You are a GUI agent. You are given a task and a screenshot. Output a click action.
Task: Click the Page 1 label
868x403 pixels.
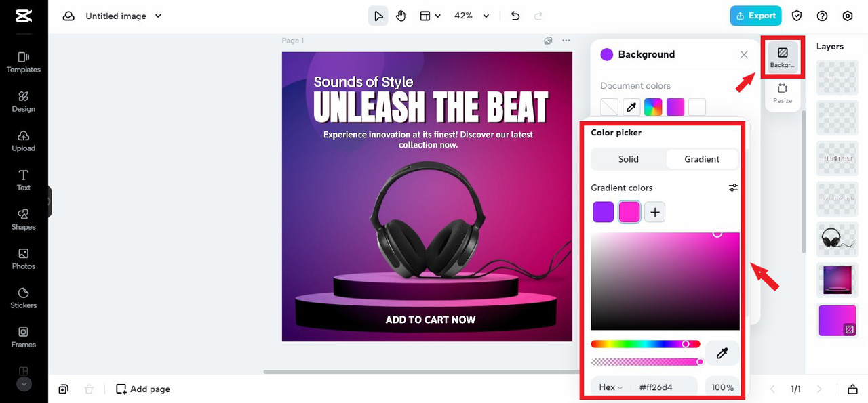click(x=293, y=41)
